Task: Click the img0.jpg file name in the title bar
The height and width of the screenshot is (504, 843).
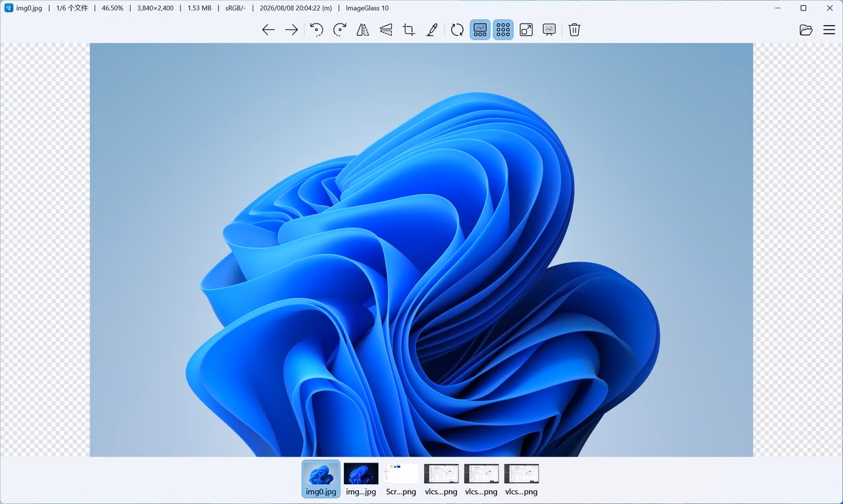Action: point(29,9)
